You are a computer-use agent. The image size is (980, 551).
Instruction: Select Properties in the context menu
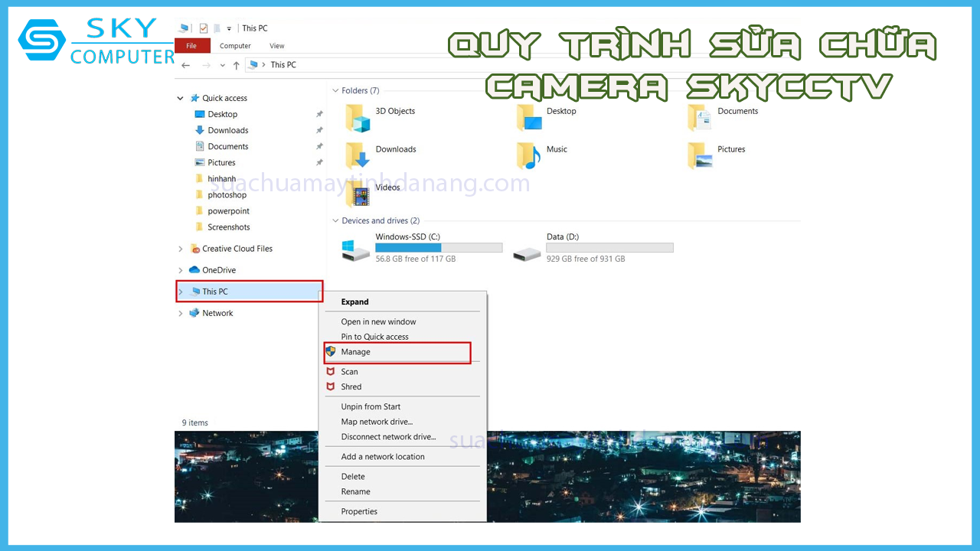[x=359, y=511]
